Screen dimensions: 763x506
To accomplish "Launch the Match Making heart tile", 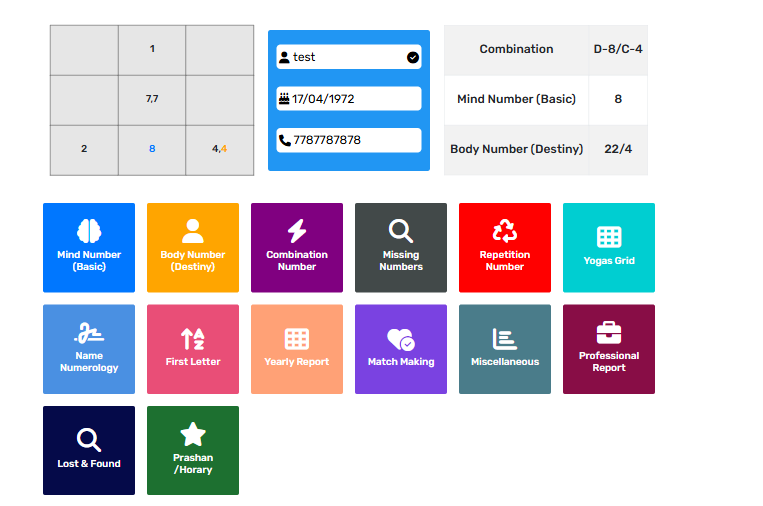I will [401, 349].
